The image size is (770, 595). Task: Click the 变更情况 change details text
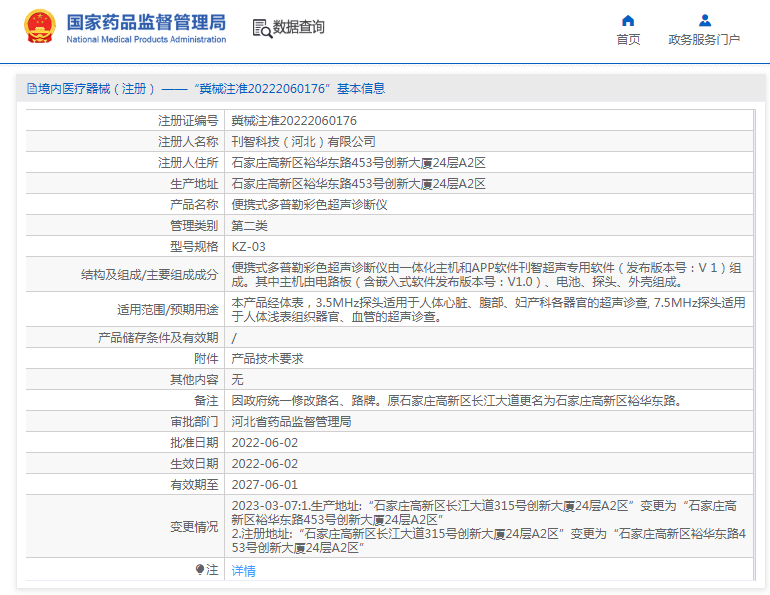click(x=489, y=527)
